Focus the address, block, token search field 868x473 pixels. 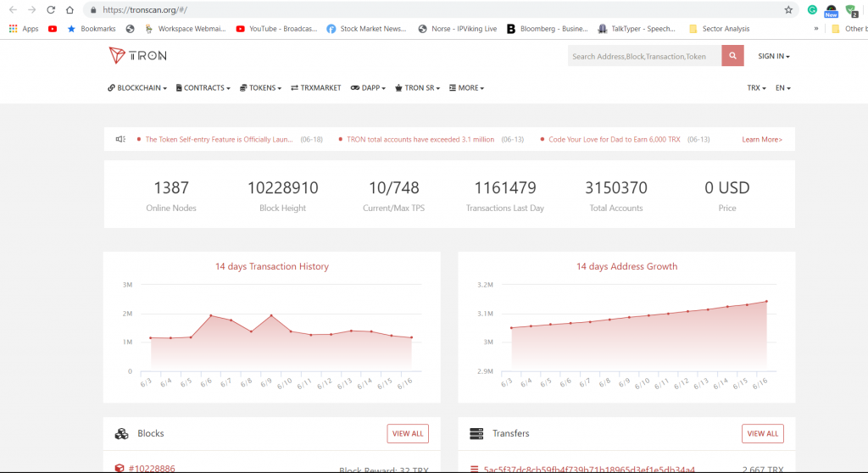[644, 56]
